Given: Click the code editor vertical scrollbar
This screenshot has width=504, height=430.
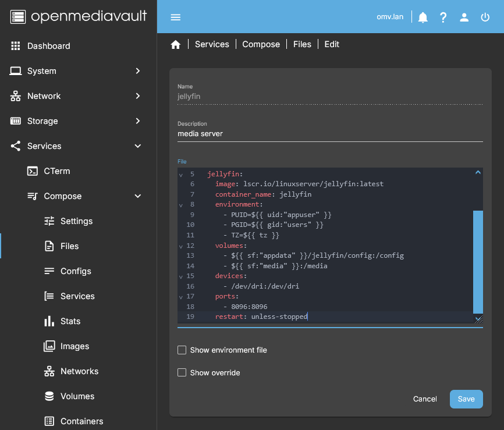Looking at the screenshot, I should click(478, 262).
